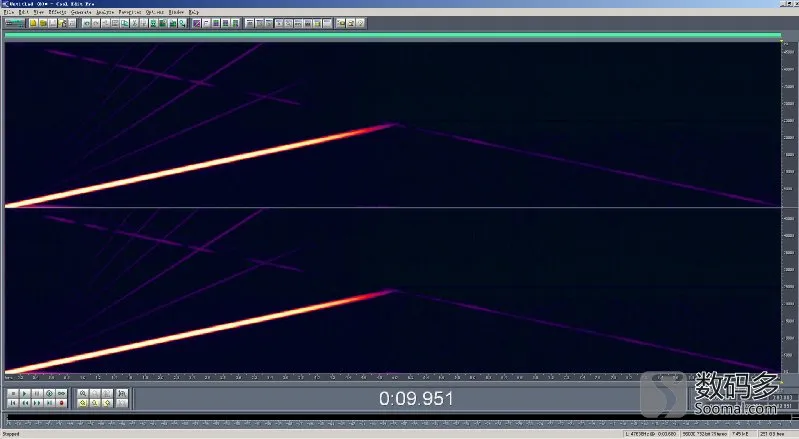Open the Edit menu
799x439 pixels.
point(23,11)
